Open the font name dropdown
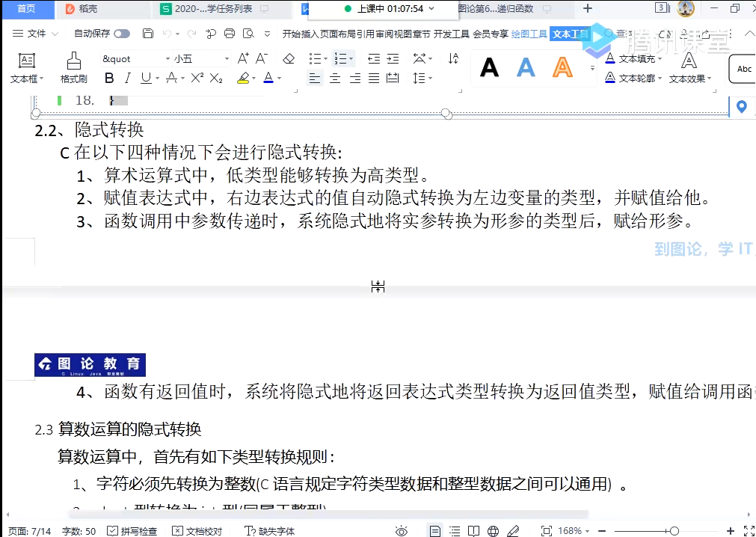Viewport: 756px width, 537px height. click(x=168, y=59)
